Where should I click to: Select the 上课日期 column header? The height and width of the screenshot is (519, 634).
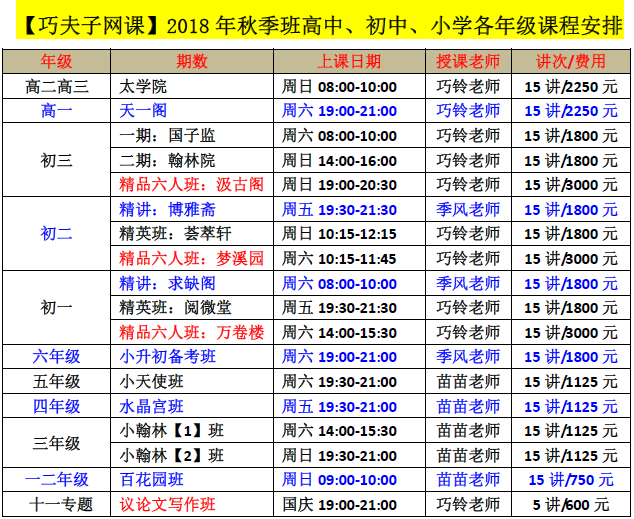point(351,62)
